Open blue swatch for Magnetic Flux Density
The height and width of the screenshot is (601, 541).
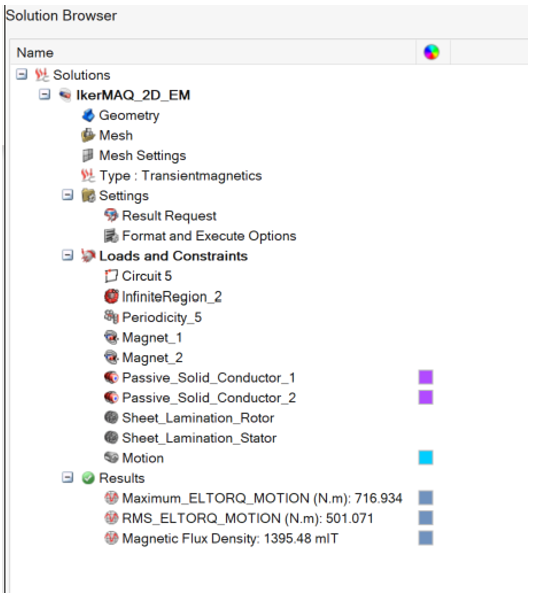coord(426,538)
